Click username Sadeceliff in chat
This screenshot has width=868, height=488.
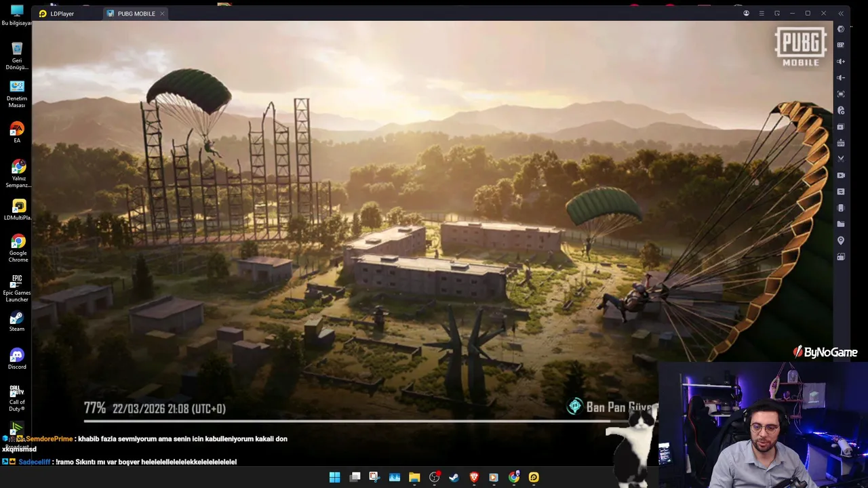pyautogui.click(x=35, y=462)
